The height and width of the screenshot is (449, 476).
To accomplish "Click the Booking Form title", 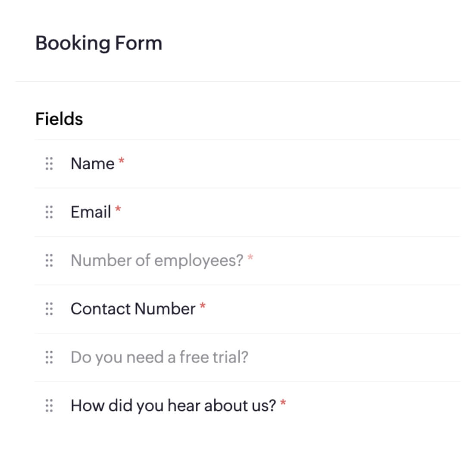I will [x=98, y=43].
